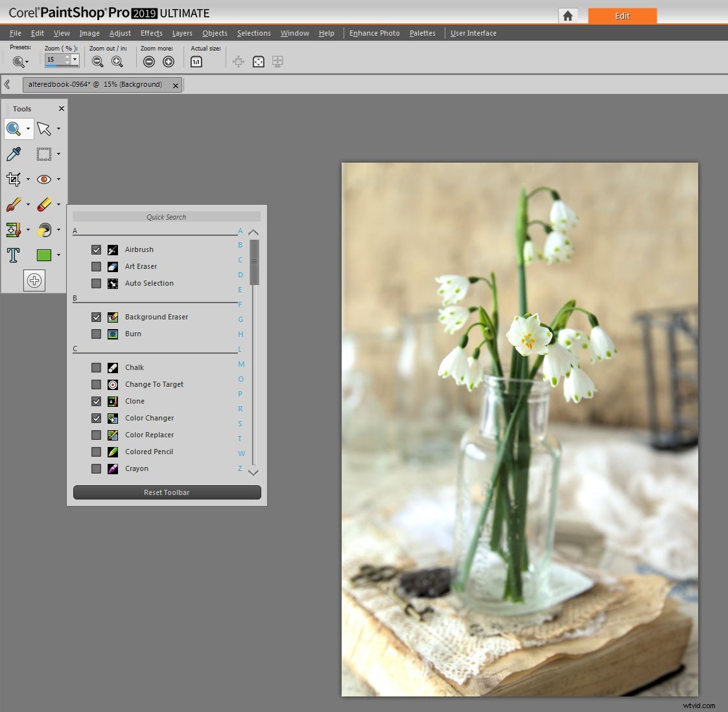Screen dimensions: 728x712
Task: Click the Reset Toolbar button
Action: point(166,492)
